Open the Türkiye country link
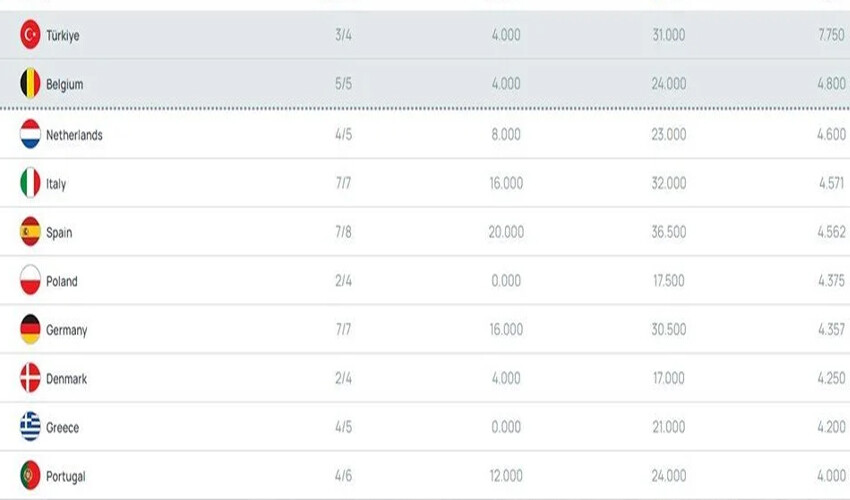 pyautogui.click(x=63, y=36)
